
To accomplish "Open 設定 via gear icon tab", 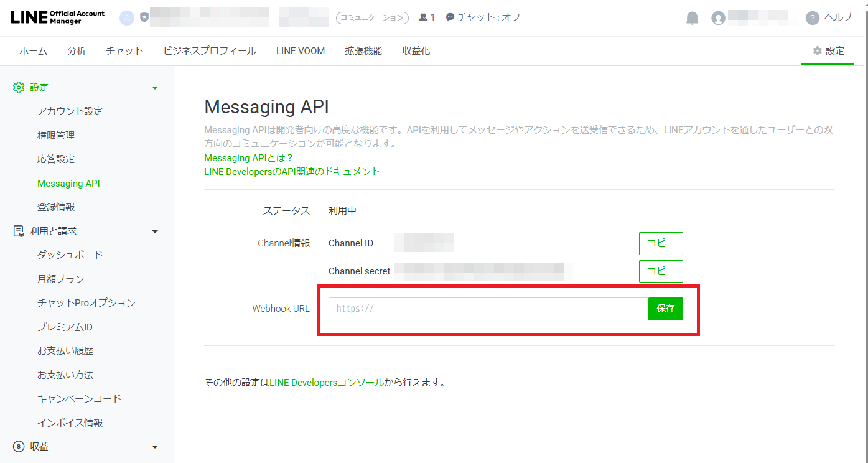I will point(828,51).
